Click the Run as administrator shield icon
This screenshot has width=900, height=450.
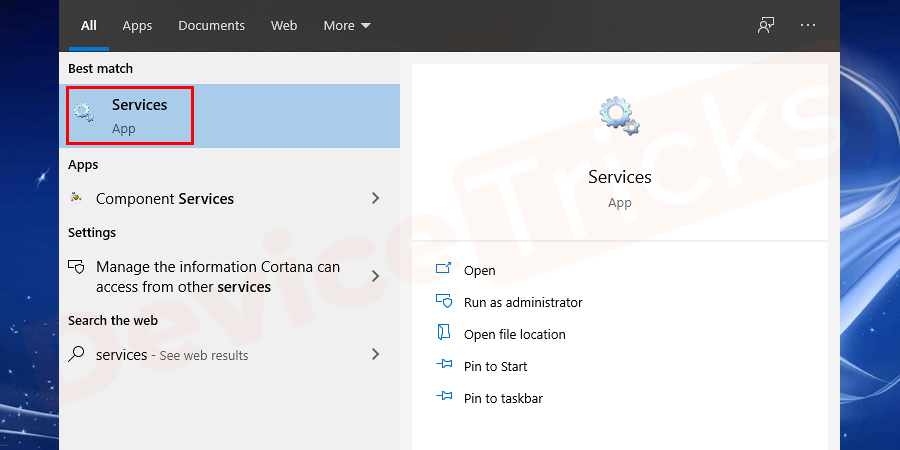tap(444, 301)
